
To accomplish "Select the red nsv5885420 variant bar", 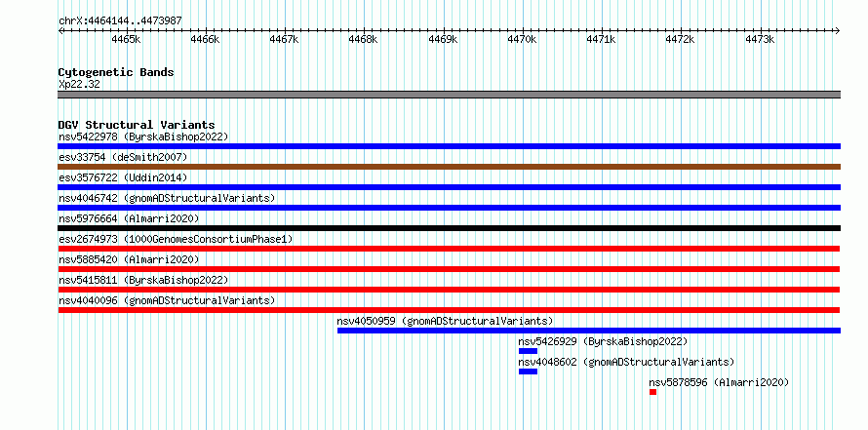I will point(449,269).
